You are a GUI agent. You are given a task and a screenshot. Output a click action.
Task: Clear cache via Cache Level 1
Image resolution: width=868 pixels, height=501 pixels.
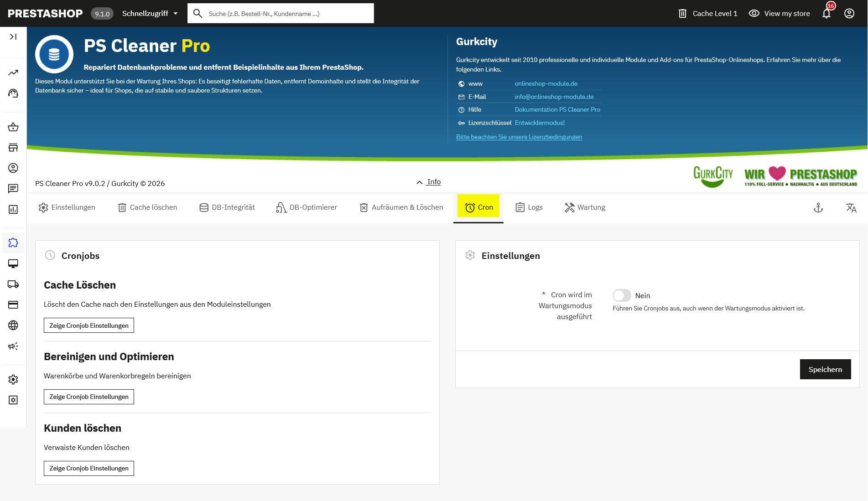(708, 13)
